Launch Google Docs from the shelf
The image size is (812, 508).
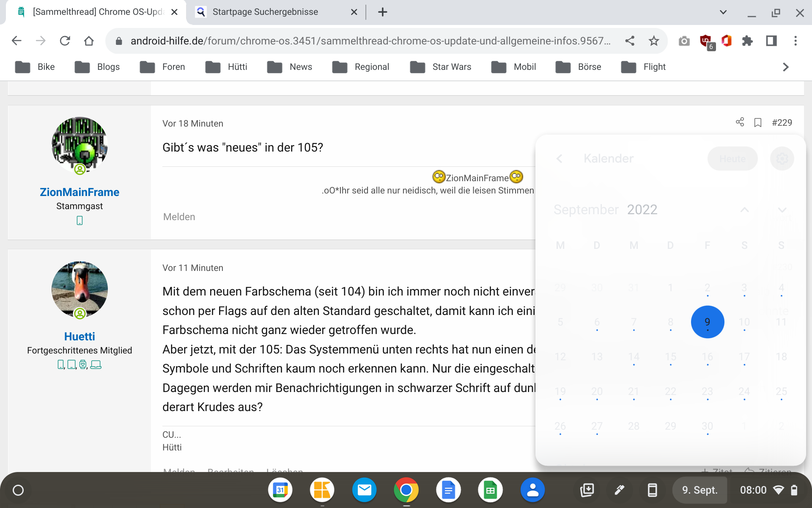point(448,490)
